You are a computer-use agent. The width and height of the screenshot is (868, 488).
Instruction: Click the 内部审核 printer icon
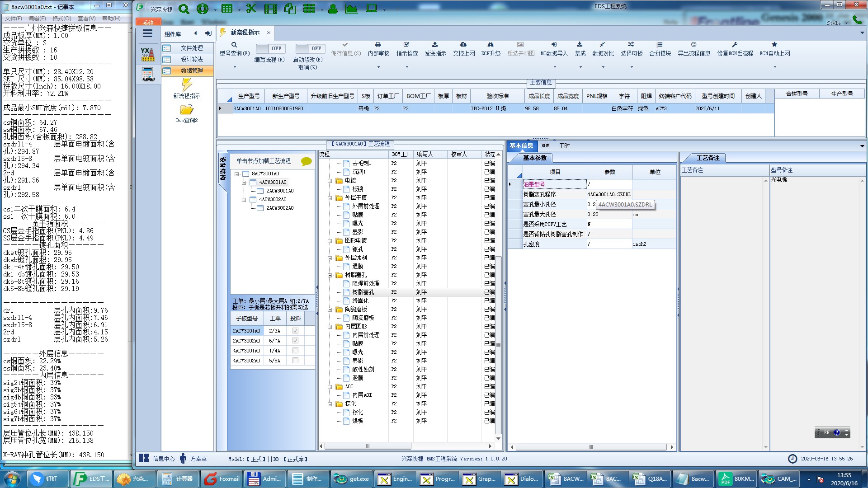(x=378, y=45)
